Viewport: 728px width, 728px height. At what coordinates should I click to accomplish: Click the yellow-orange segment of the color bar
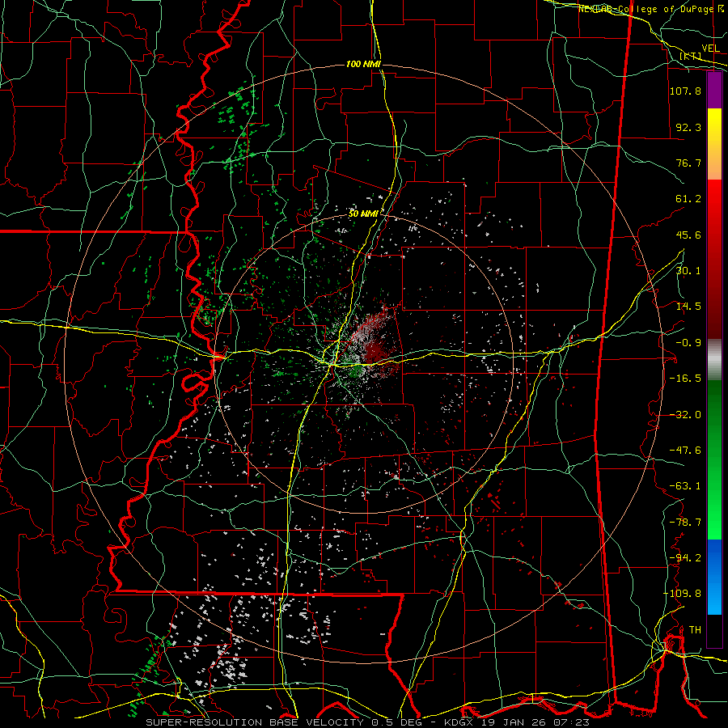(x=714, y=144)
